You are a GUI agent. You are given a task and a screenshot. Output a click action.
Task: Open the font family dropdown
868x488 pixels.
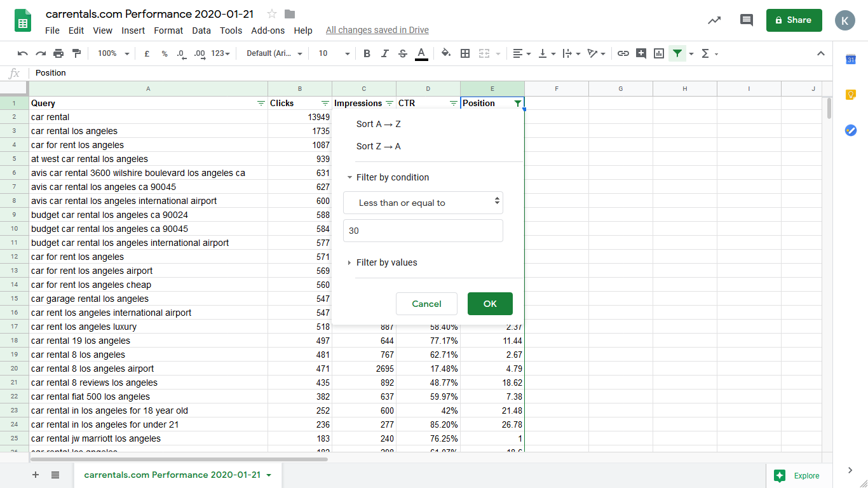tap(274, 53)
